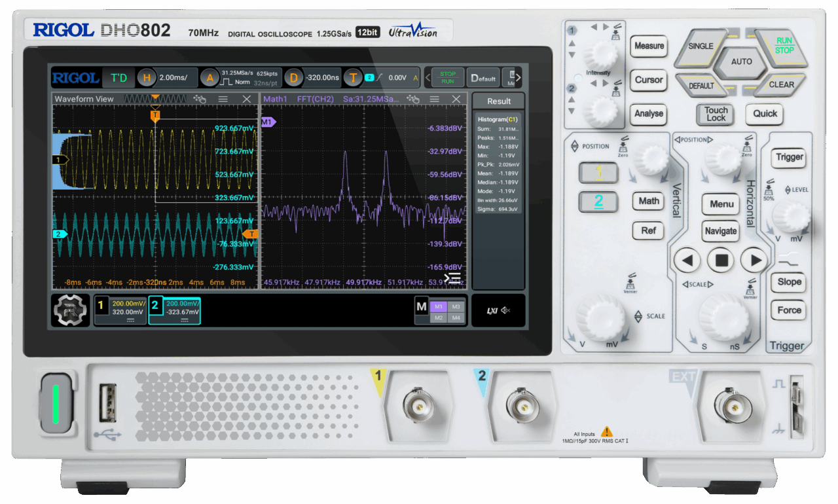Viewport: 838px width, 504px height.
Task: Click the DEFAULT front-panel key
Action: [701, 85]
